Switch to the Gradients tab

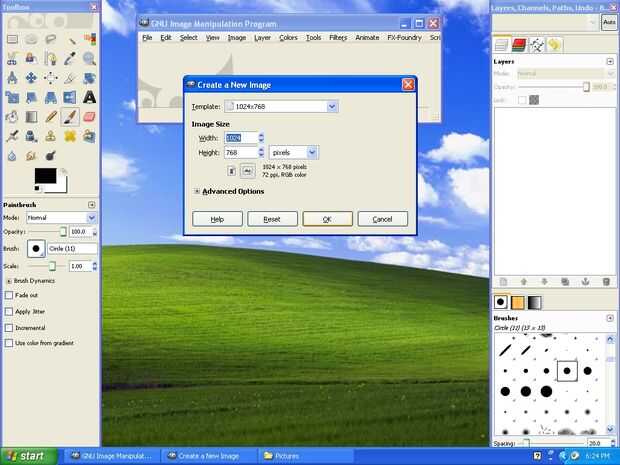point(534,302)
